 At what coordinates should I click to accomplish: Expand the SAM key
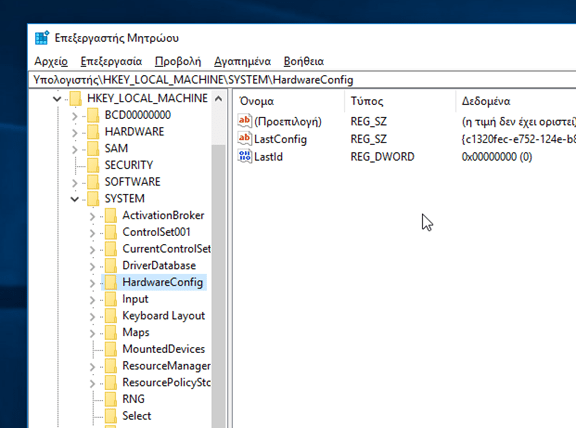coord(75,149)
